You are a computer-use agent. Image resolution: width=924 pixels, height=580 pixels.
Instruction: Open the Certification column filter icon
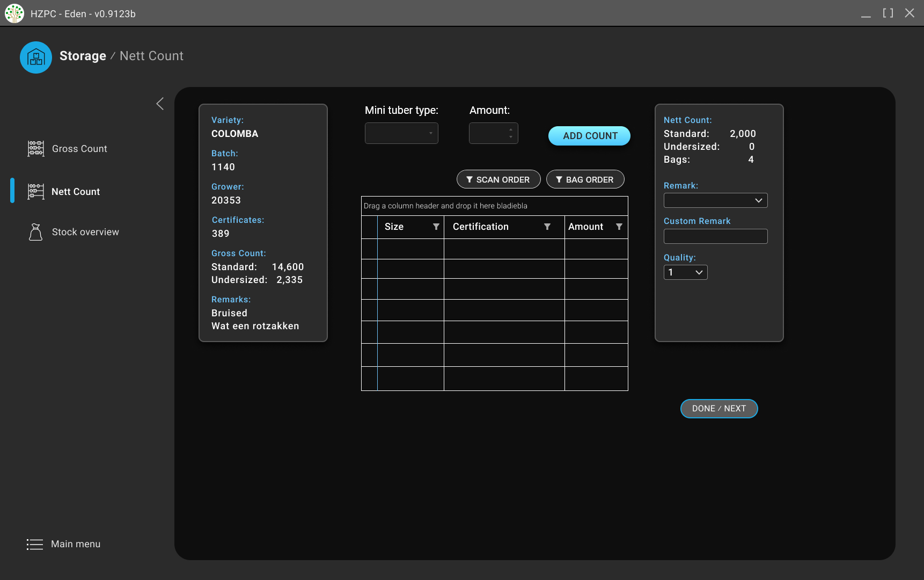tap(547, 227)
